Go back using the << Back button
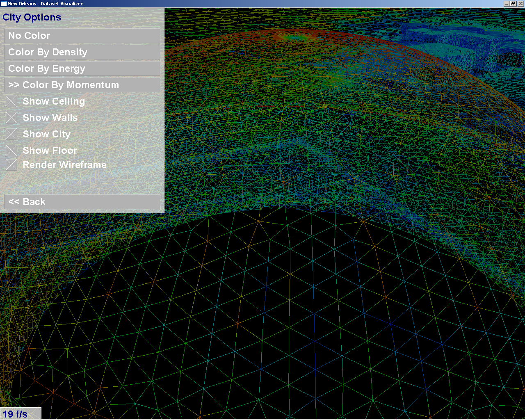The width and height of the screenshot is (525, 420). point(82,202)
